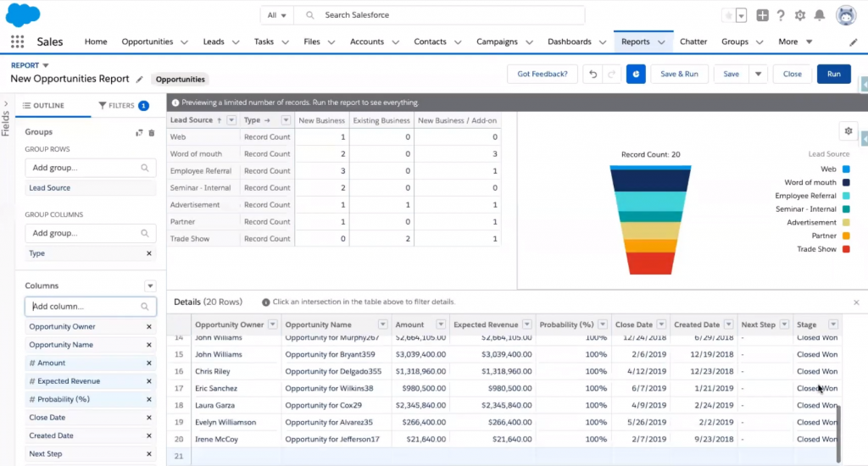The width and height of the screenshot is (868, 466).
Task: Open the Amount column header dropdown
Action: coord(439,325)
